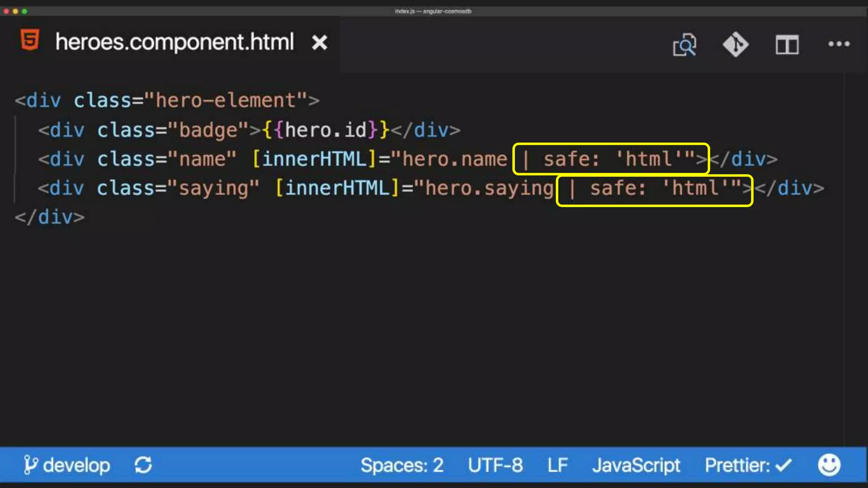Click the synchronize changes icon
Image resolution: width=868 pixels, height=488 pixels.
point(143,465)
